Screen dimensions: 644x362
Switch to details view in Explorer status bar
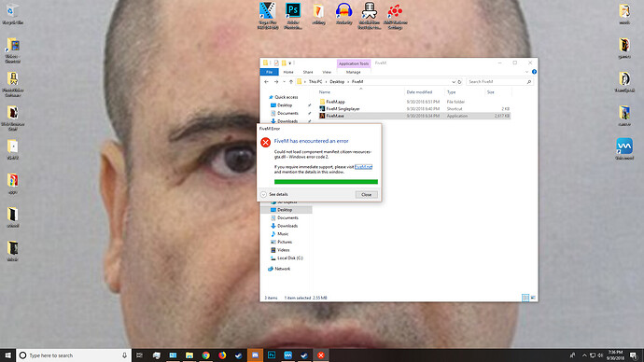tap(525, 298)
